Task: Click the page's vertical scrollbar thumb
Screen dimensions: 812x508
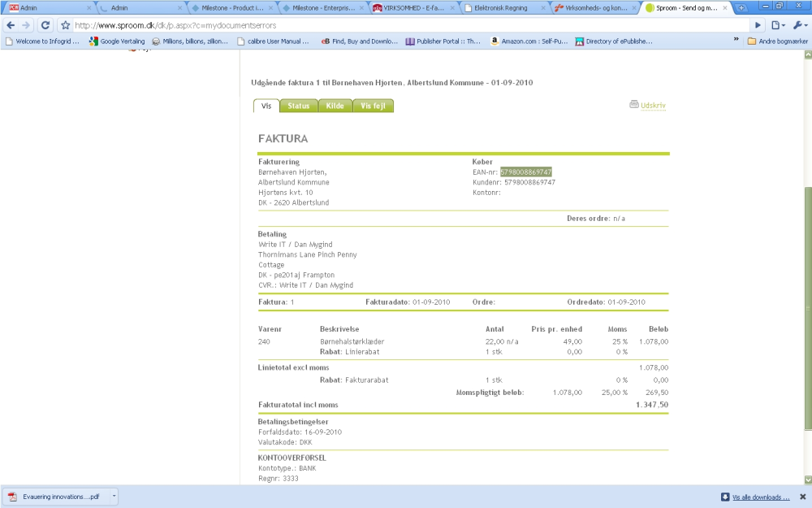Action: pyautogui.click(x=808, y=308)
